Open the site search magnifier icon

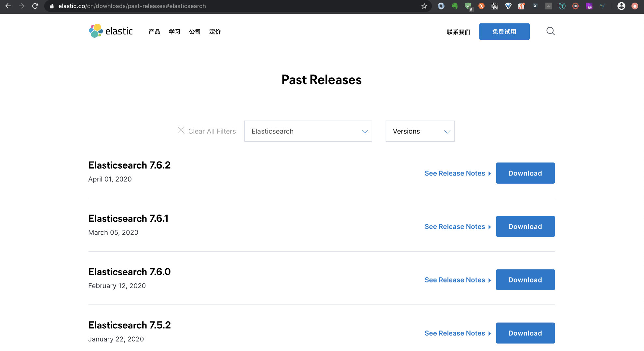pyautogui.click(x=550, y=31)
